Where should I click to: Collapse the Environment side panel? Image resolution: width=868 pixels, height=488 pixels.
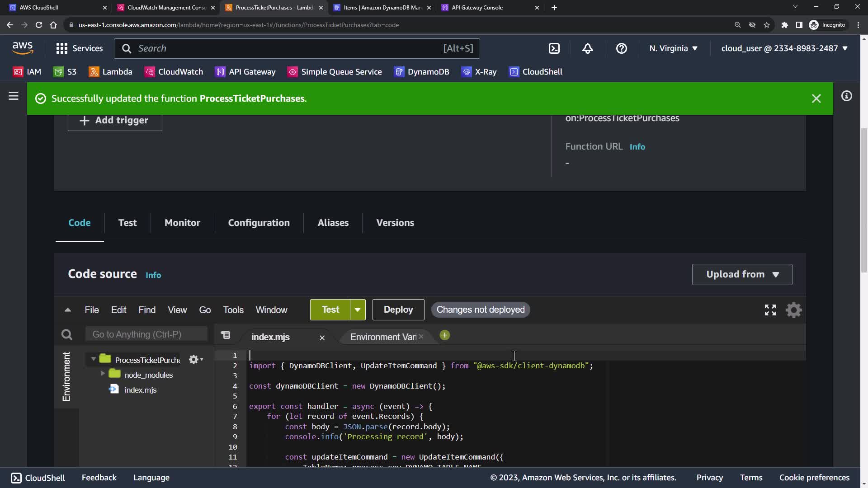66,376
